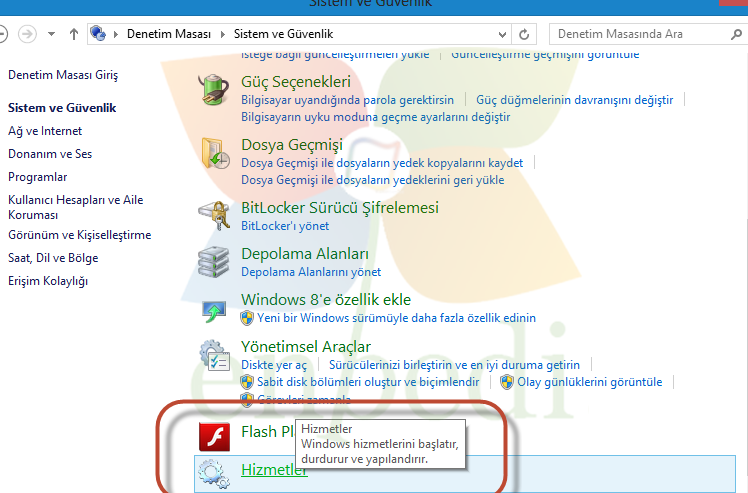Open the BitLocker lock and keys icon

[214, 216]
